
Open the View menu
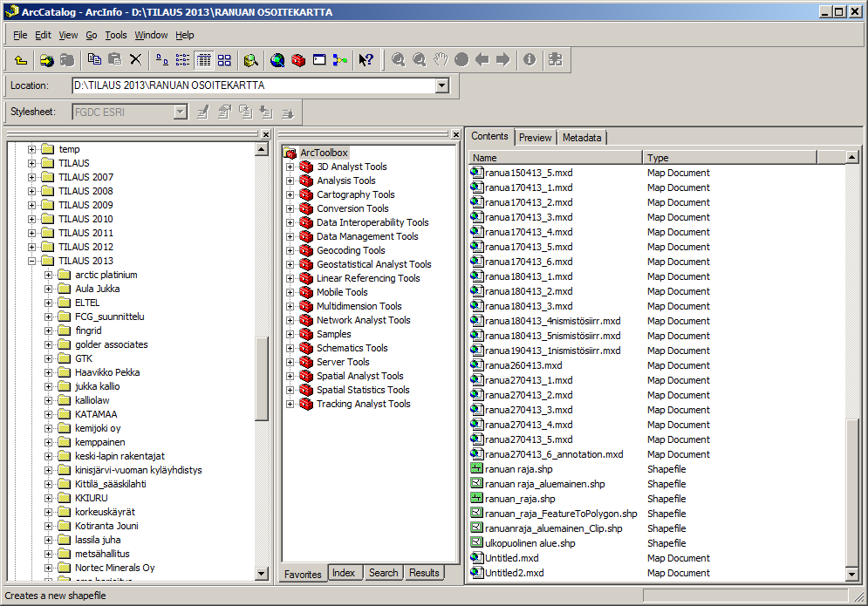click(x=68, y=35)
